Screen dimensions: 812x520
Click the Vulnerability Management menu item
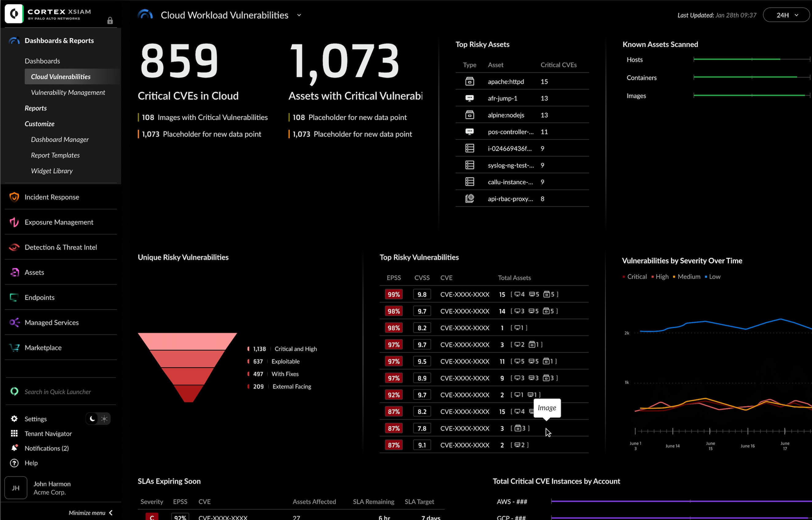pyautogui.click(x=68, y=92)
